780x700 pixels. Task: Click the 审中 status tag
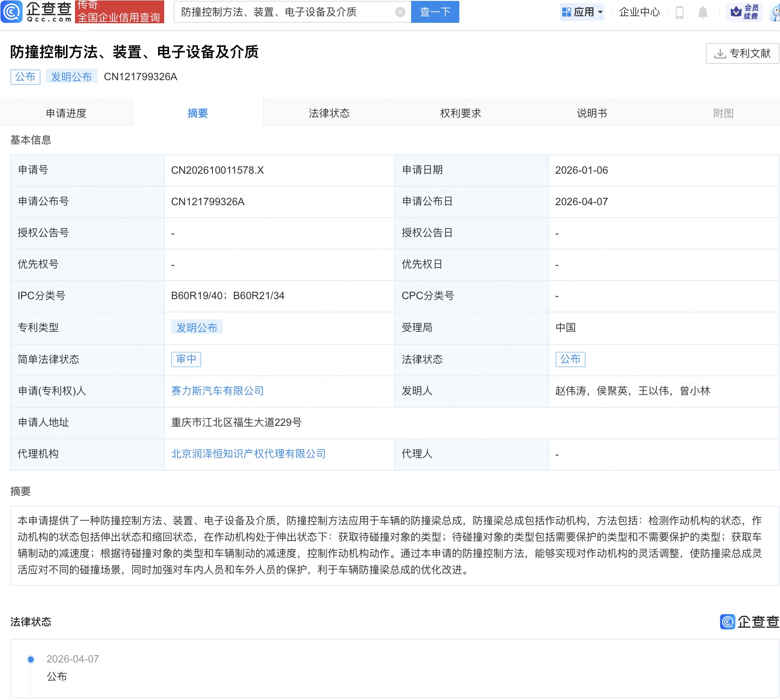coord(186,359)
